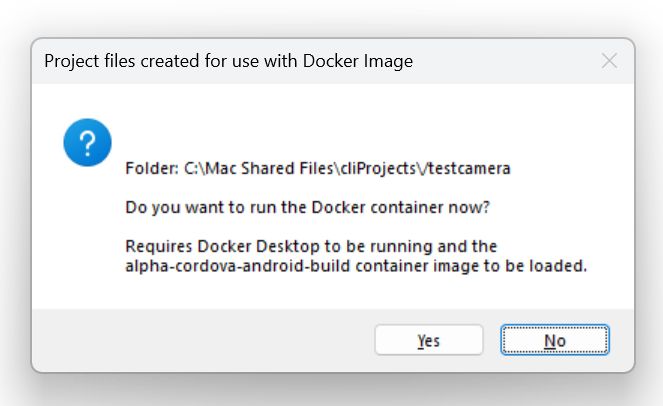Screen dimensions: 663x406
Task: Close the Docker Image dialog
Action: (x=609, y=61)
